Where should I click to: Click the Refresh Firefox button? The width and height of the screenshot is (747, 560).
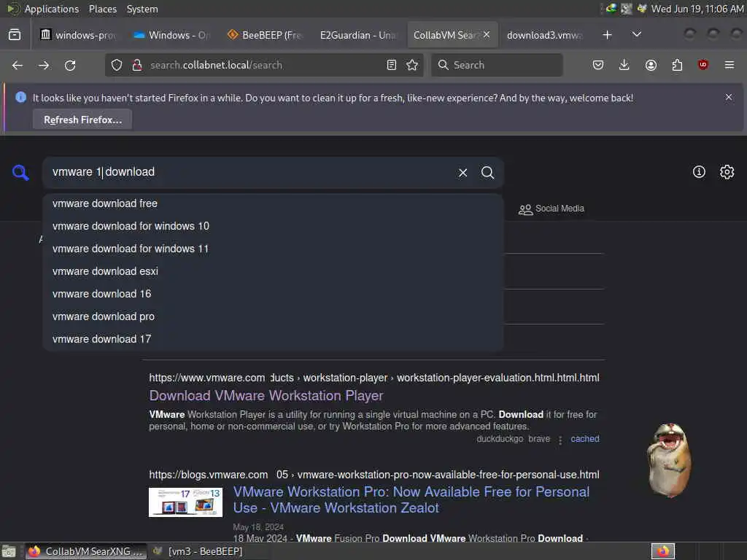(83, 120)
